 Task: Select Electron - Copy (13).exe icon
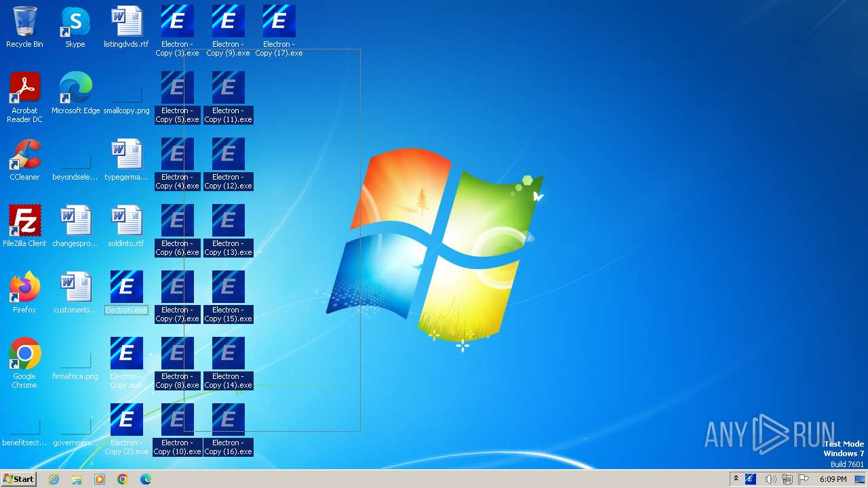(228, 230)
